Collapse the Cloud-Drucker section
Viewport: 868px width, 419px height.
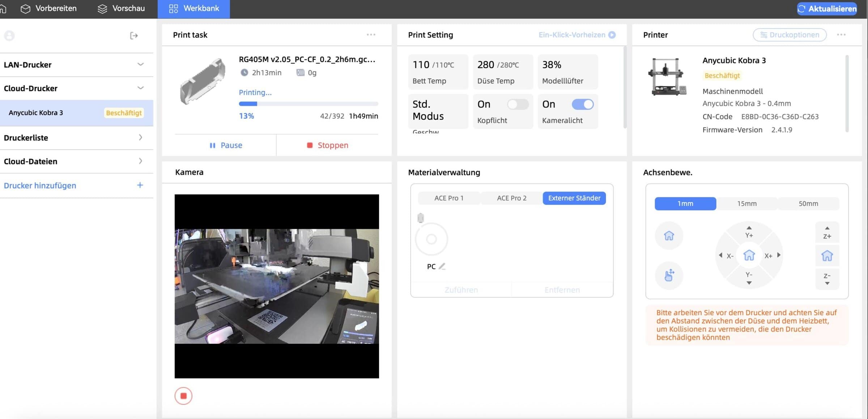click(140, 88)
